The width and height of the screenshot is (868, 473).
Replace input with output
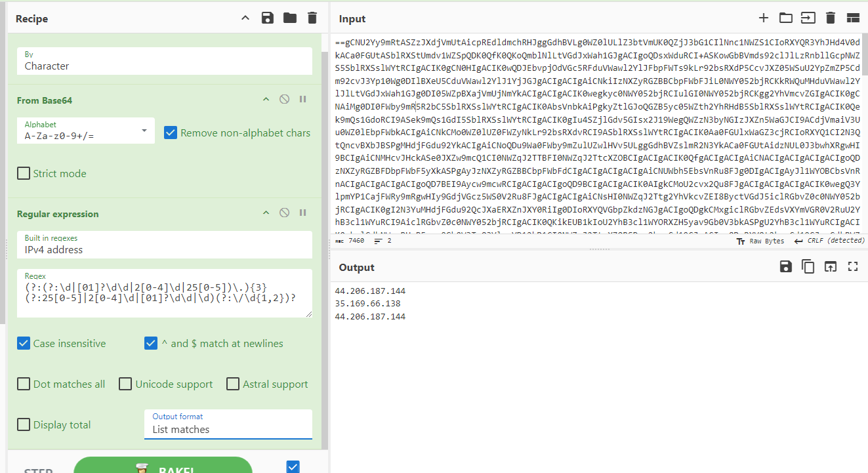(x=831, y=266)
